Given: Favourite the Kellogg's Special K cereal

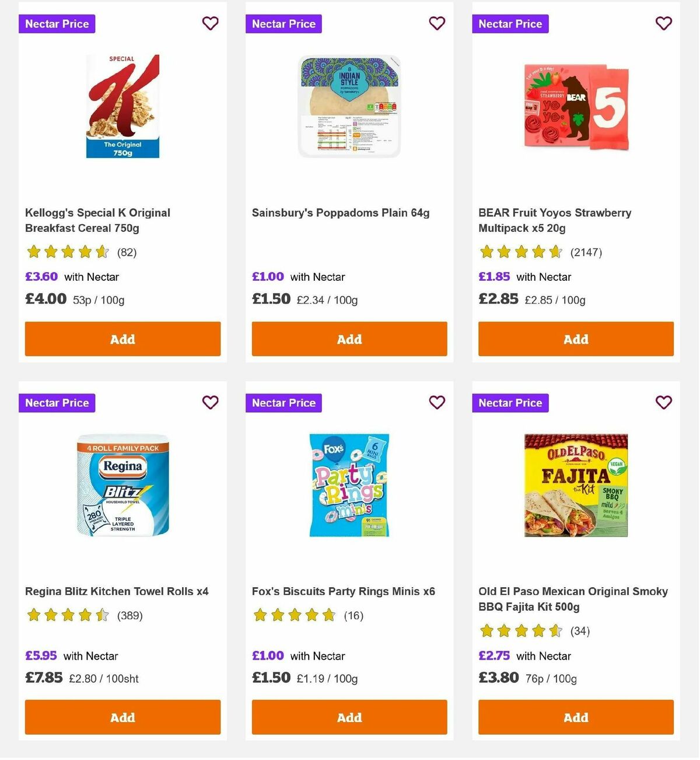Looking at the screenshot, I should point(210,23).
